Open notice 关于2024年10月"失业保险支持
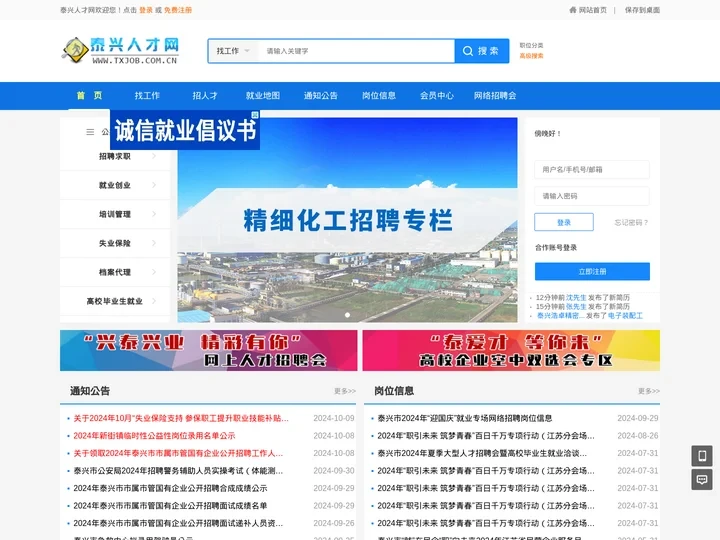Image resolution: width=720 pixels, height=540 pixels. (181, 418)
